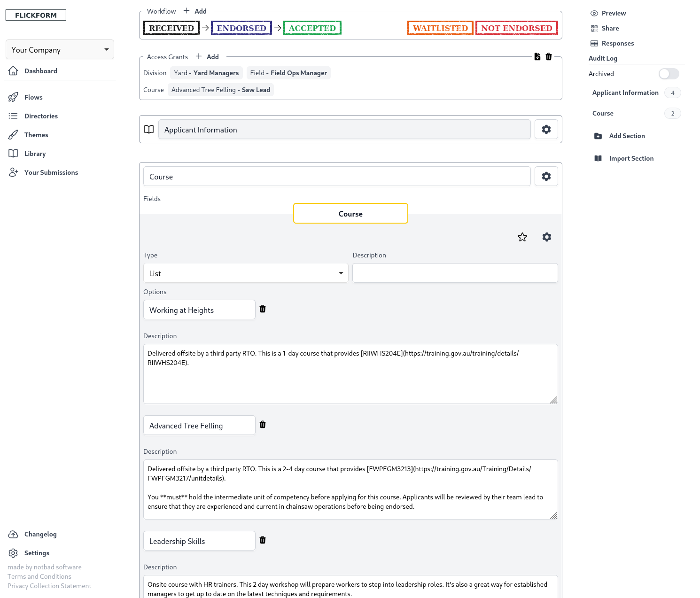Image resolution: width=700 pixels, height=598 pixels.
Task: Import Section using the book icon
Action: [598, 158]
